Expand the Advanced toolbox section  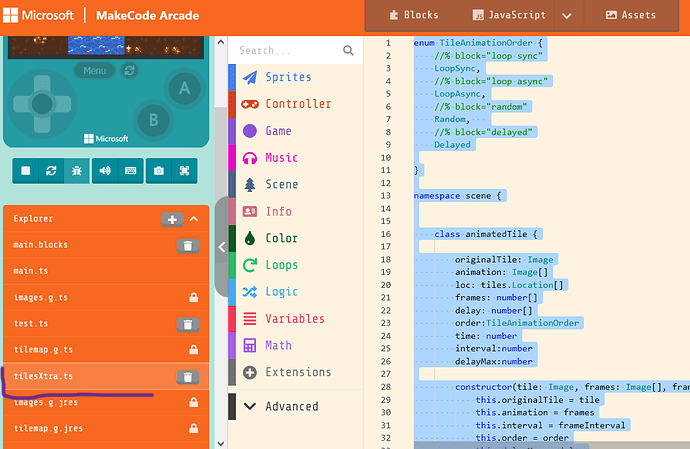click(295, 406)
